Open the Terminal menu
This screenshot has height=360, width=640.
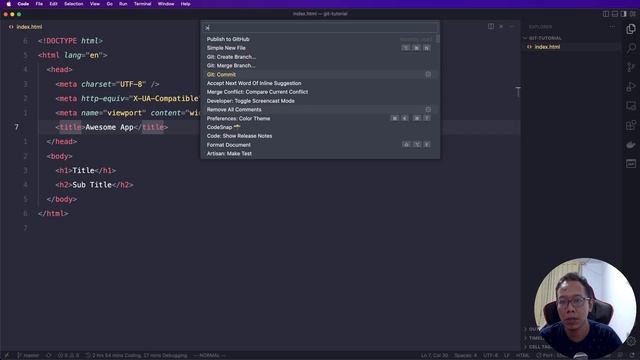(142, 4)
